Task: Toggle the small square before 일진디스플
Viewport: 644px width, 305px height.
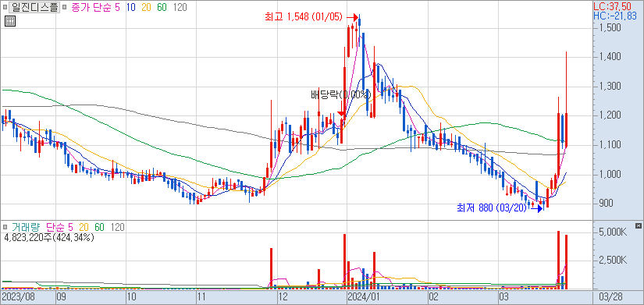Action: point(5,7)
